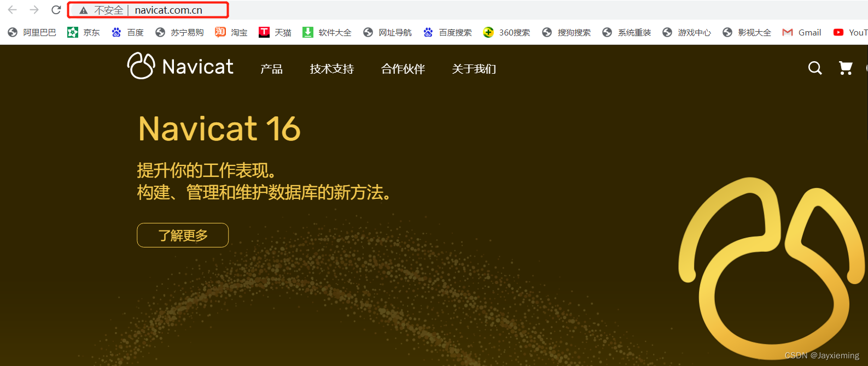Click the browser back arrow
This screenshot has height=366, width=868.
13,10
